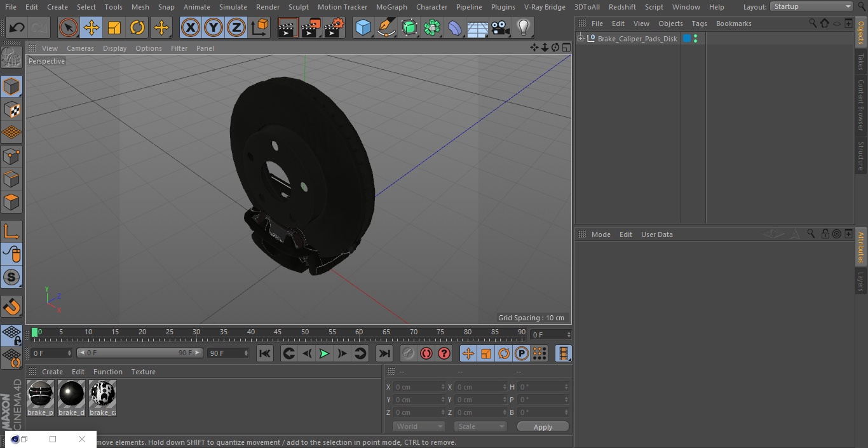Click the Apply button
This screenshot has height=448, width=868.
[543, 427]
